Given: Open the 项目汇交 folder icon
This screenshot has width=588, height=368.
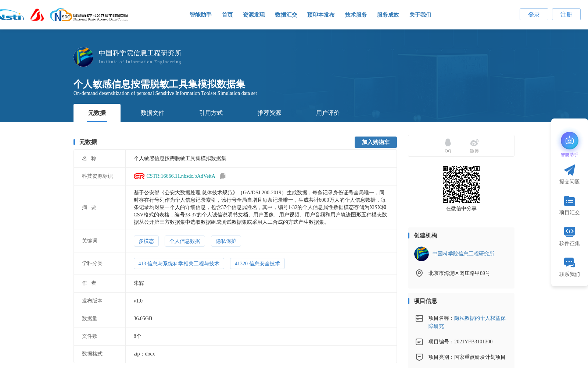Looking at the screenshot, I should click(570, 201).
